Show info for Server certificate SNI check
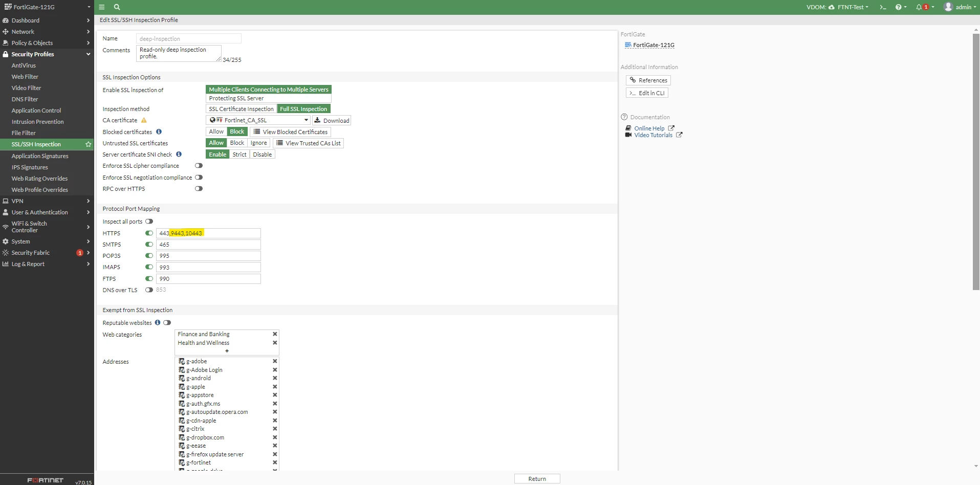This screenshot has height=485, width=980. [179, 154]
